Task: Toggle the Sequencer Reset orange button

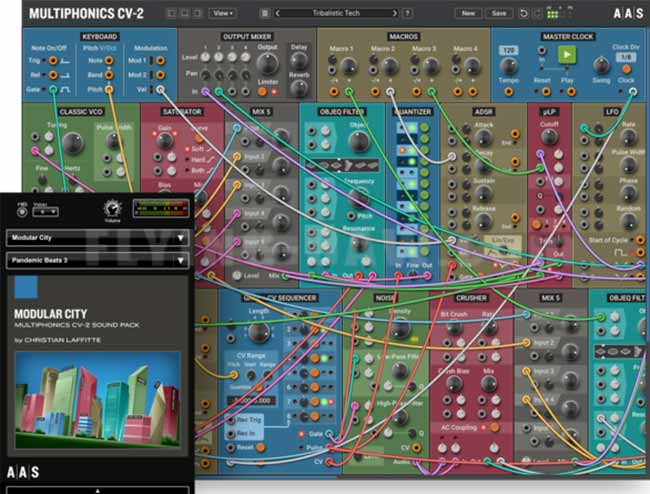Action: click(x=260, y=448)
